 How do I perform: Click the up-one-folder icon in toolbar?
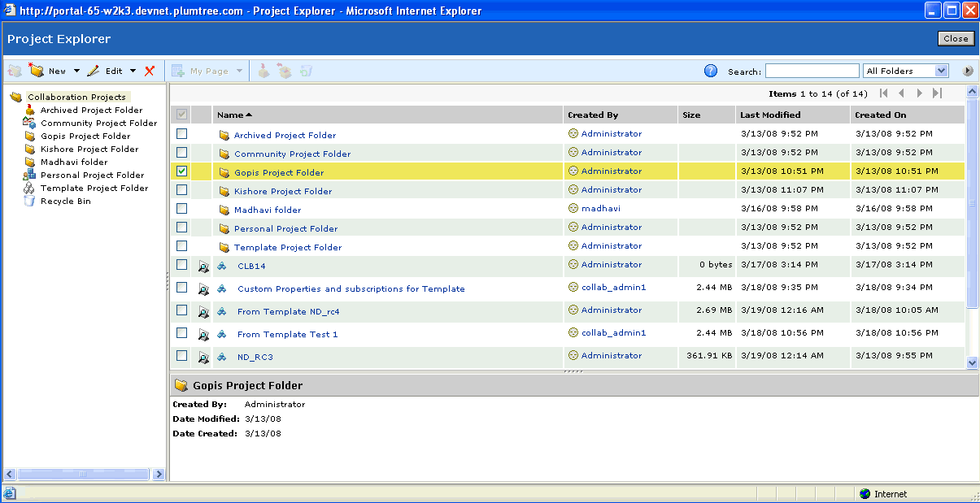[15, 72]
